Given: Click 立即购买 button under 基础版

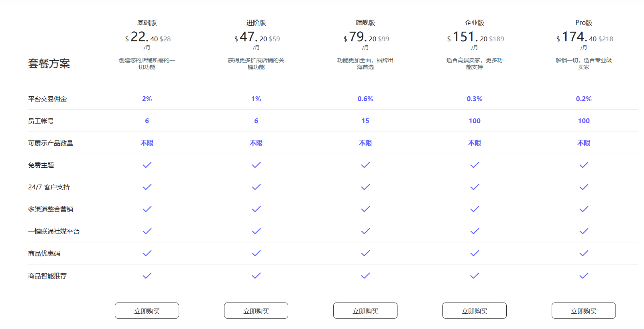Looking at the screenshot, I should point(147,311).
